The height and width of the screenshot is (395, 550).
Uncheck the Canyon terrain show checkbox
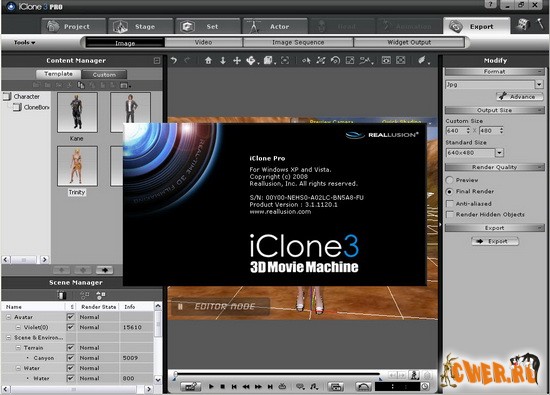71,357
